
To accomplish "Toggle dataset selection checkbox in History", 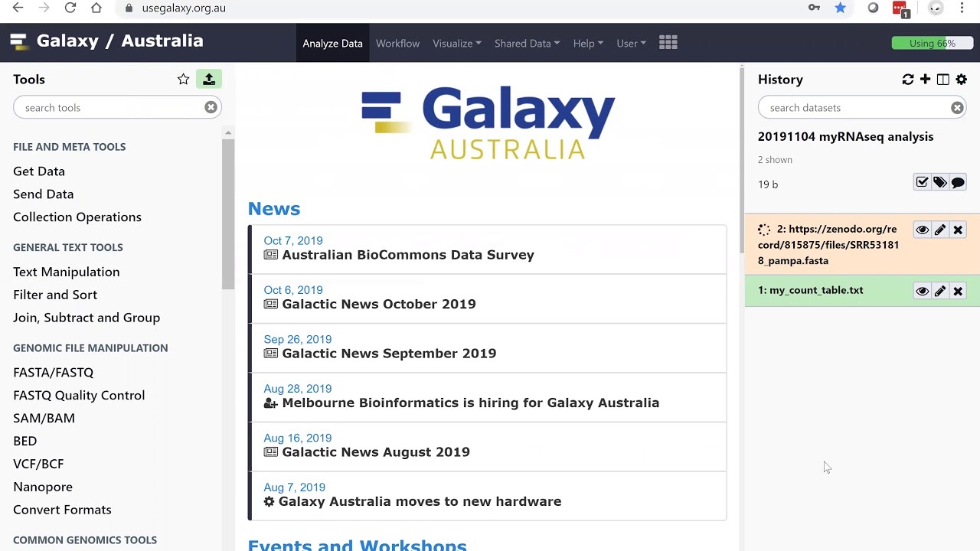I will [x=922, y=182].
